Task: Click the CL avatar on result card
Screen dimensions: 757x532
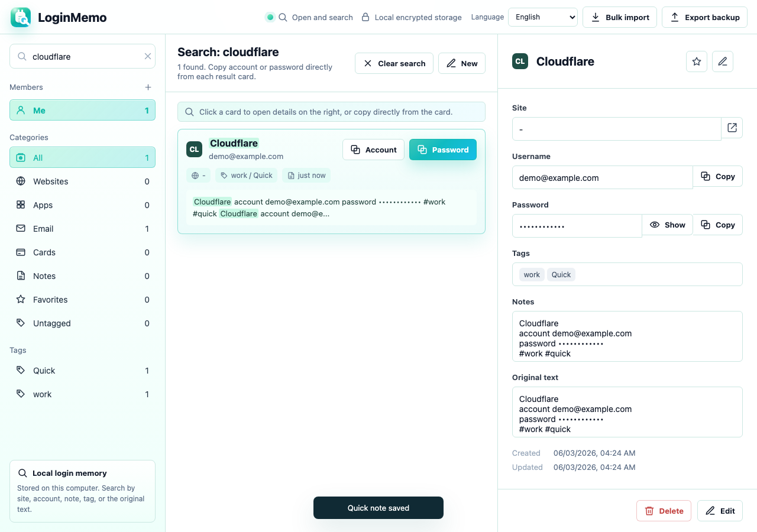Action: 194,149
